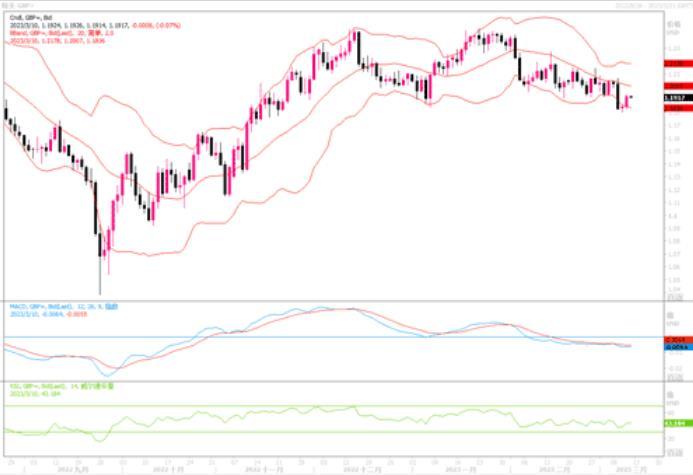The width and height of the screenshot is (693, 475).
Task: Click the red Bollinger values line in legend
Action: tap(57, 41)
